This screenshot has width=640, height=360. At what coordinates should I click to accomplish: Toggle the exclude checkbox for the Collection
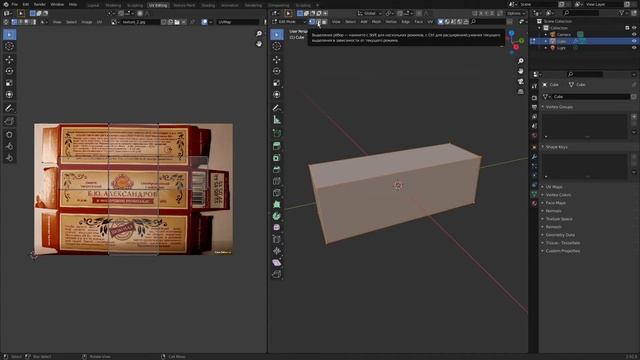point(627,28)
